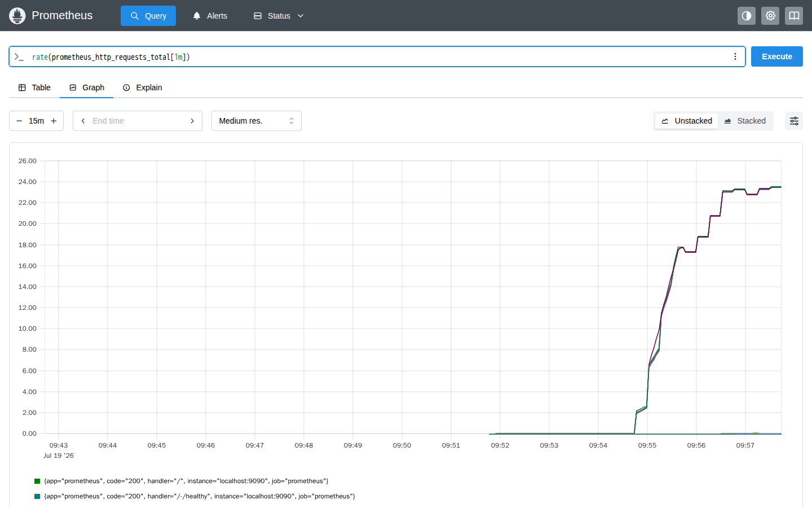Open the Medium res. resolution dropdown
The image size is (812, 508).
[x=257, y=121]
